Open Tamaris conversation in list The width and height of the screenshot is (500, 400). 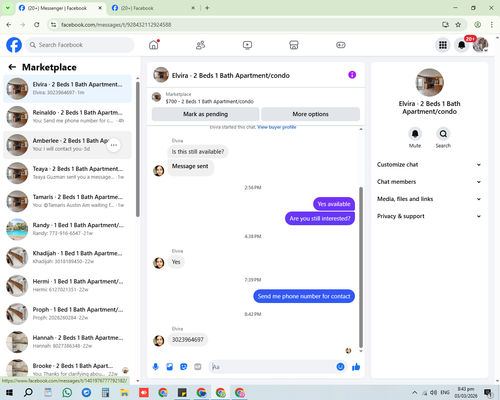[x=67, y=201]
